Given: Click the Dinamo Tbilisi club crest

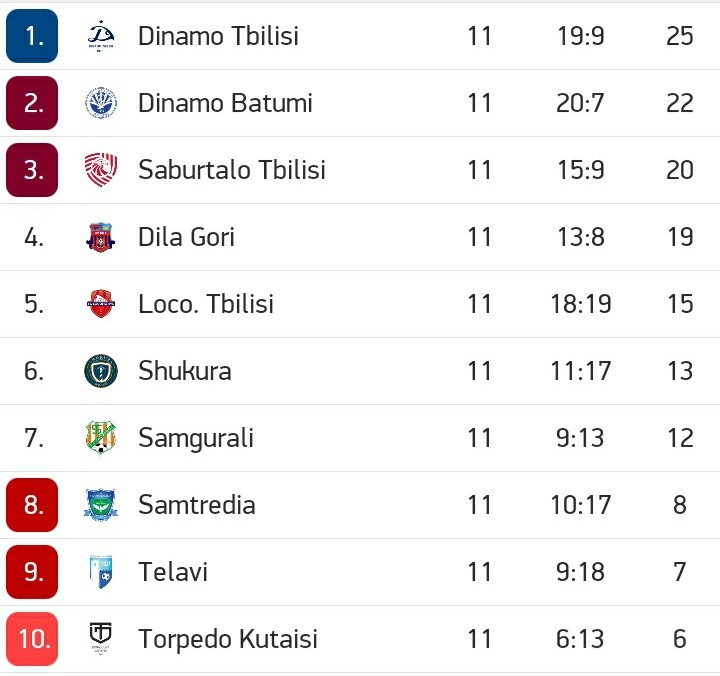Looking at the screenshot, I should click(x=101, y=36).
